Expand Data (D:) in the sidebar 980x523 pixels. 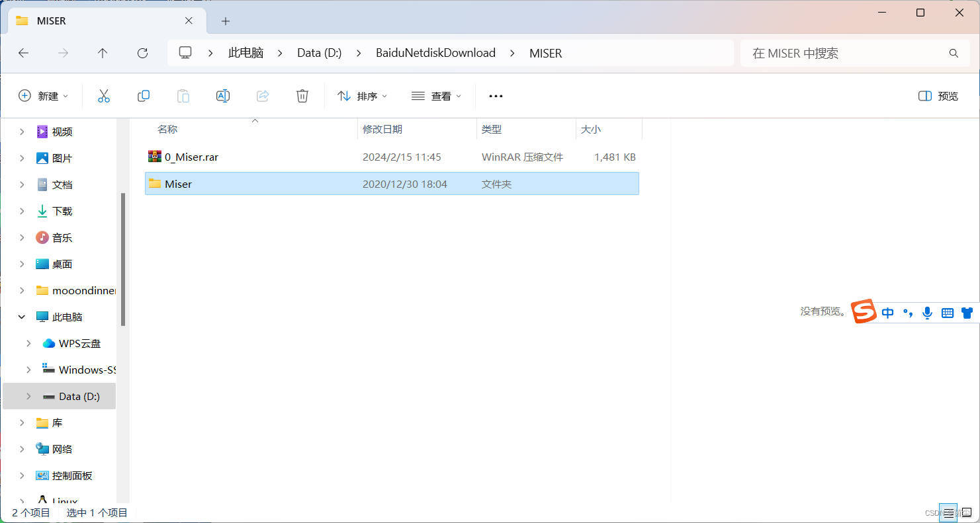tap(27, 396)
